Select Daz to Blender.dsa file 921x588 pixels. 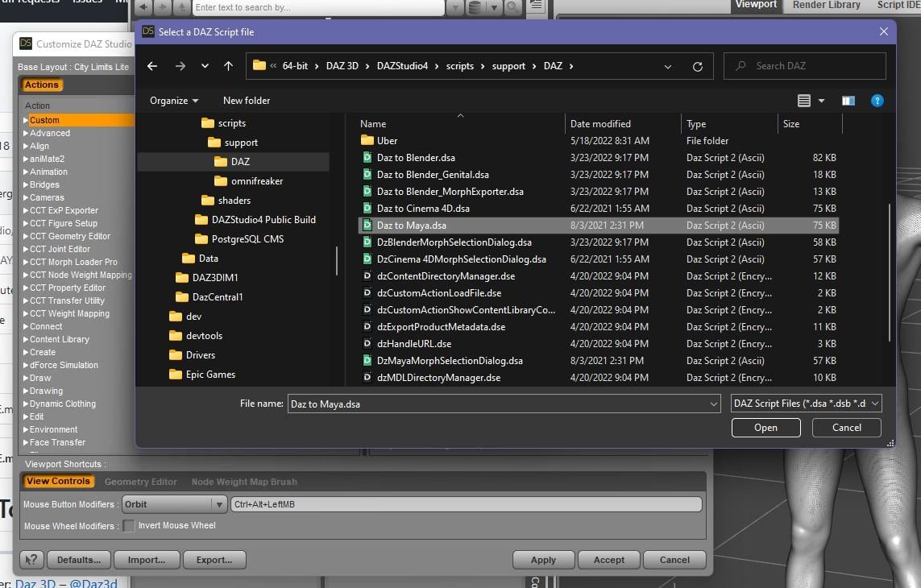click(598, 158)
